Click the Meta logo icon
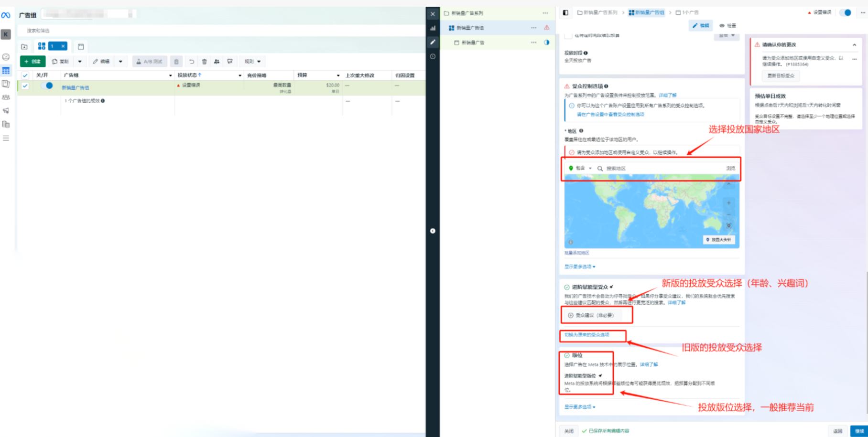 point(6,15)
